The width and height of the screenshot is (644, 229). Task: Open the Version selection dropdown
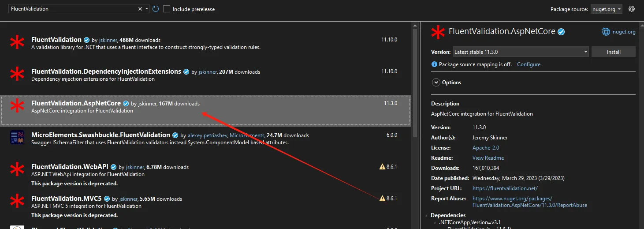click(x=521, y=52)
